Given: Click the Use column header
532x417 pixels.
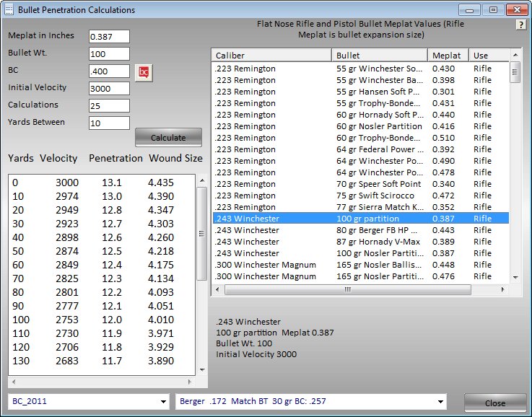Looking at the screenshot, I should (488, 55).
